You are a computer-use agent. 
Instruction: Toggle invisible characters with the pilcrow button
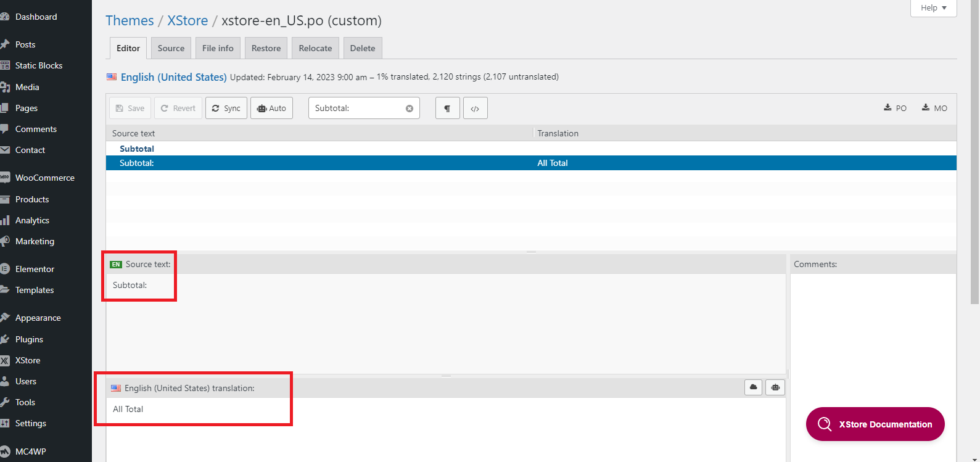[448, 108]
